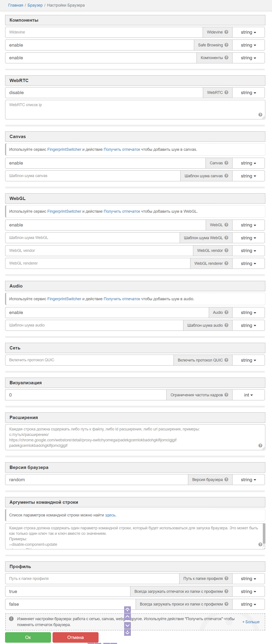Click the help icon next to Widevine
This screenshot has height=644, width=272.
click(226, 32)
